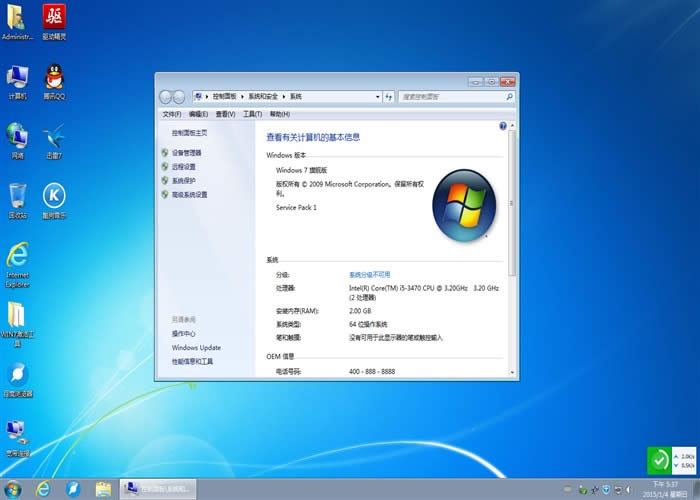Open Internet Explorer from the taskbar
This screenshot has width=700, height=500.
[x=43, y=488]
